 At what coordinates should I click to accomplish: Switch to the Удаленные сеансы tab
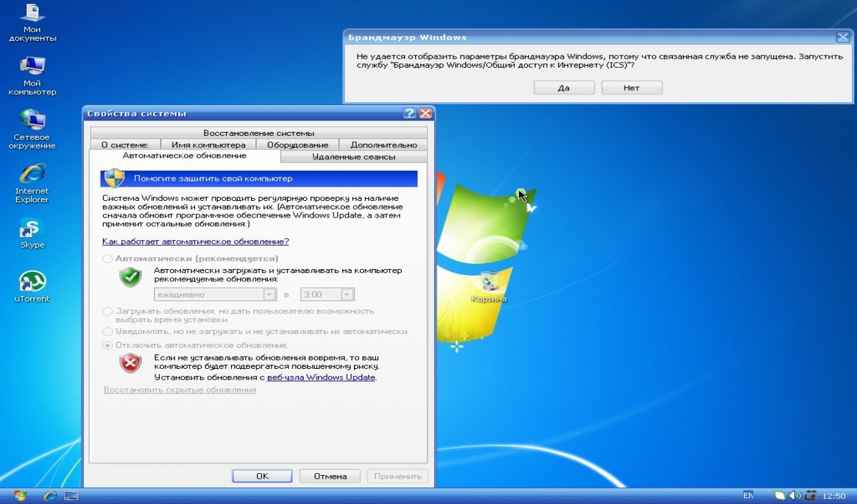[354, 157]
